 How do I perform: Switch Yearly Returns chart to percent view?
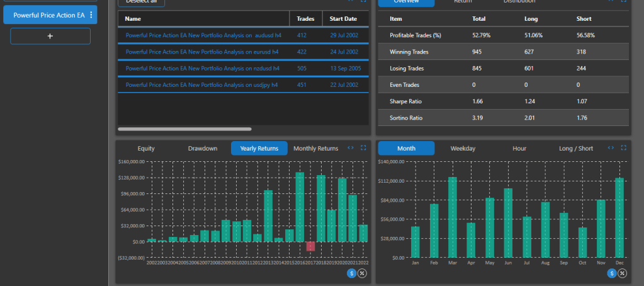tap(362, 273)
